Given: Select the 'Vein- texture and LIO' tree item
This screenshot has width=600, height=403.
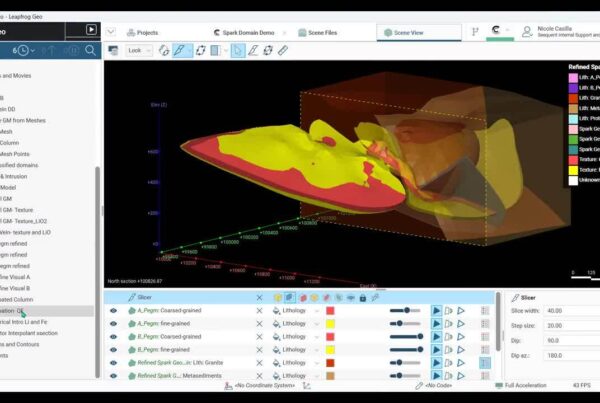Looking at the screenshot, I should pos(25,232).
